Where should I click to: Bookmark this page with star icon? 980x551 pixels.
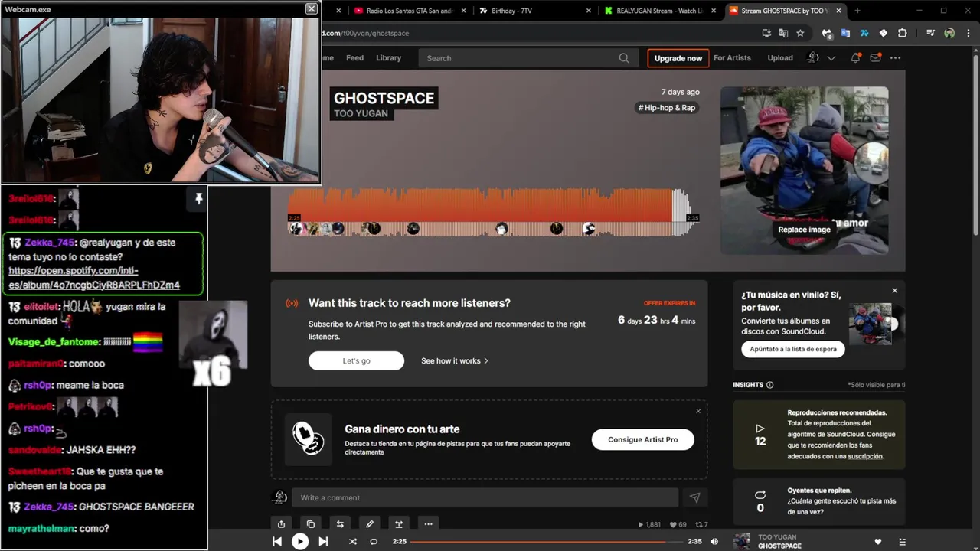click(800, 33)
